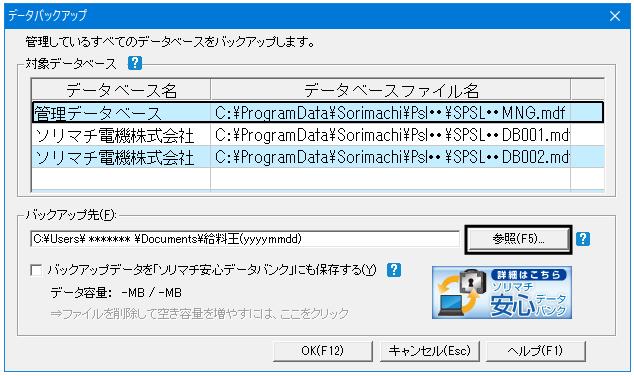This screenshot has height=376, width=634.
Task: Open the ソリマチ安心データバンク details banner
Action: pos(502,292)
